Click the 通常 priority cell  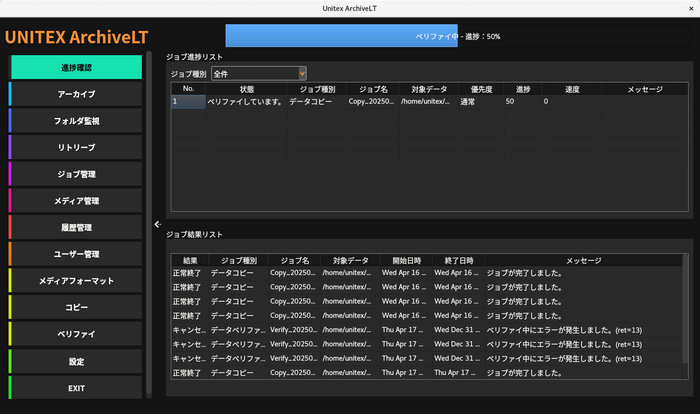click(481, 101)
